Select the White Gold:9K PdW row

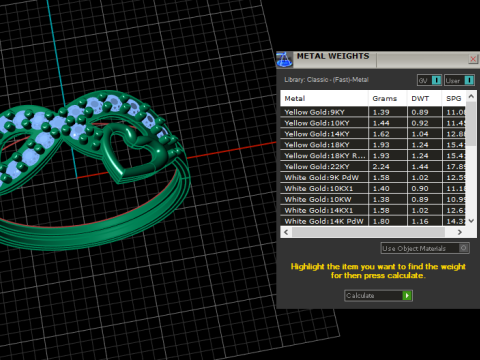click(x=373, y=178)
